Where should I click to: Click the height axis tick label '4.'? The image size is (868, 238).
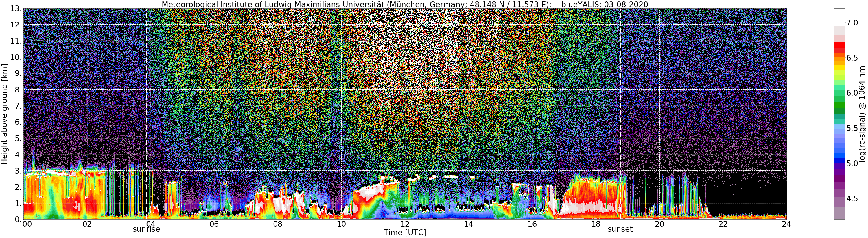click(x=18, y=155)
